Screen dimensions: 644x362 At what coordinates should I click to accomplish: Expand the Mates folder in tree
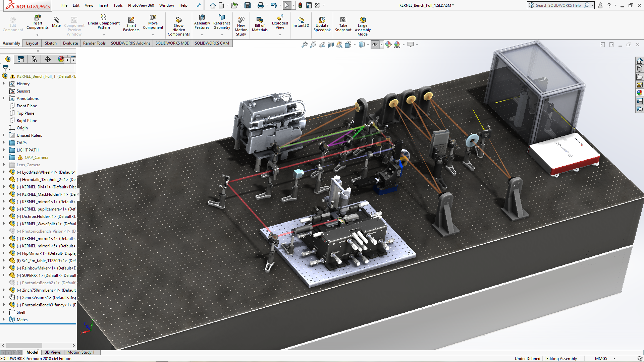(4, 319)
